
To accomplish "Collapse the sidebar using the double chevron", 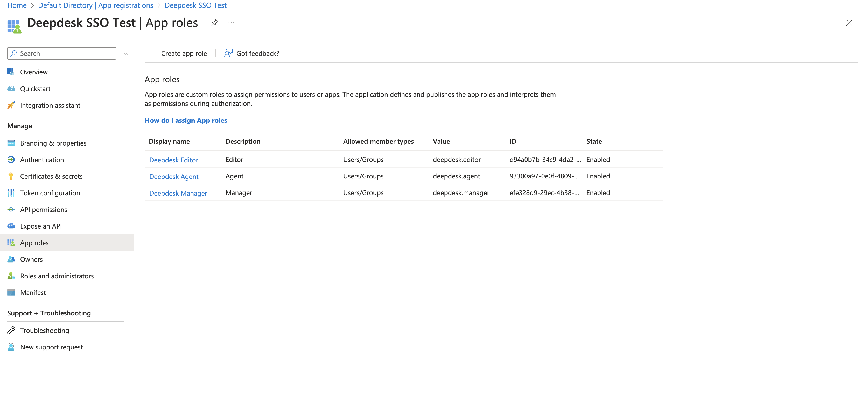I will coord(126,53).
